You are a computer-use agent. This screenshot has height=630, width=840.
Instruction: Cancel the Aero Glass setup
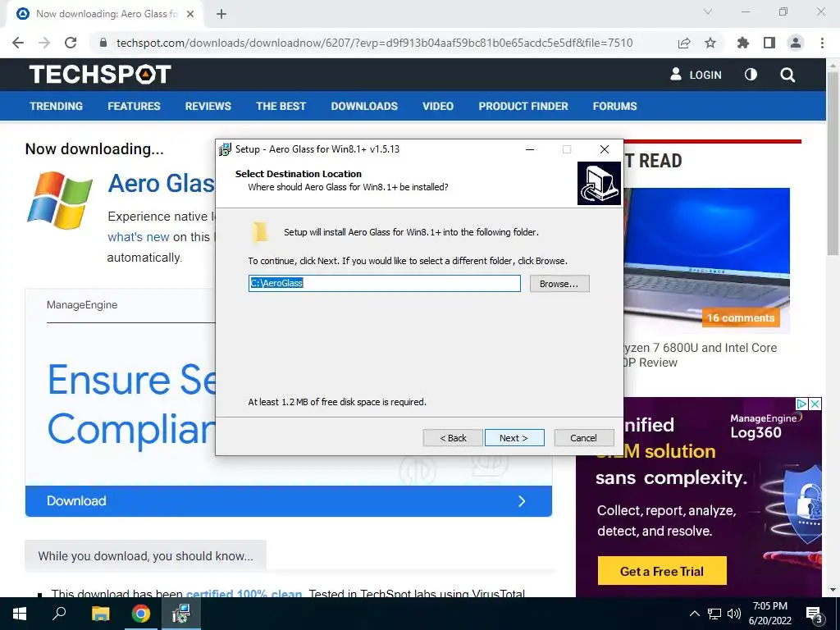(583, 438)
